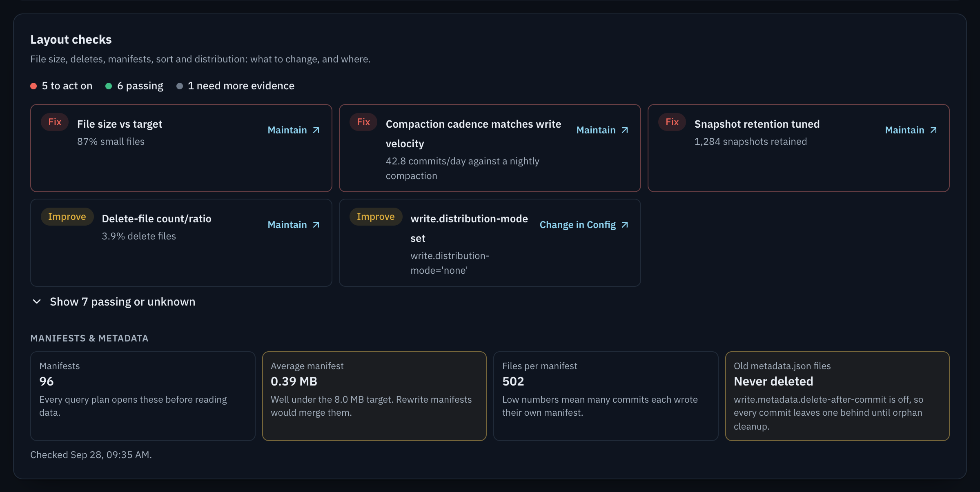Screen dimensions: 980x492
Task: Open the Manifests 96 metric card
Action: [143, 396]
